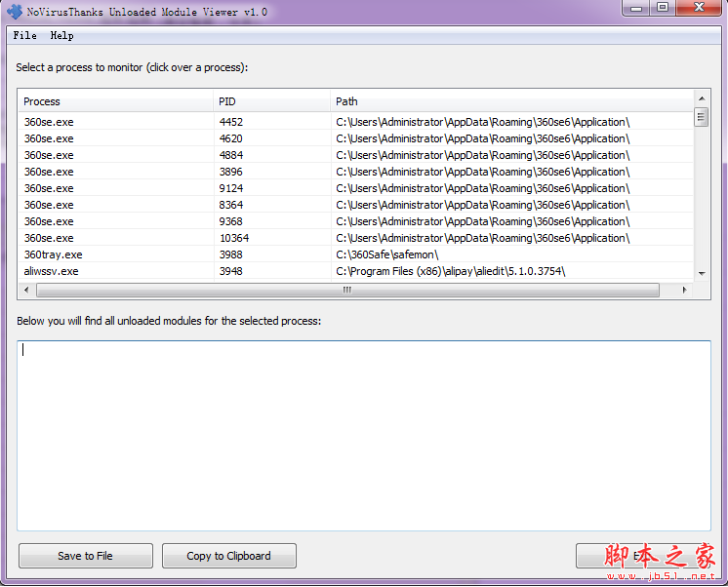This screenshot has height=587, width=728.
Task: Click the Save to File button
Action: tap(86, 556)
